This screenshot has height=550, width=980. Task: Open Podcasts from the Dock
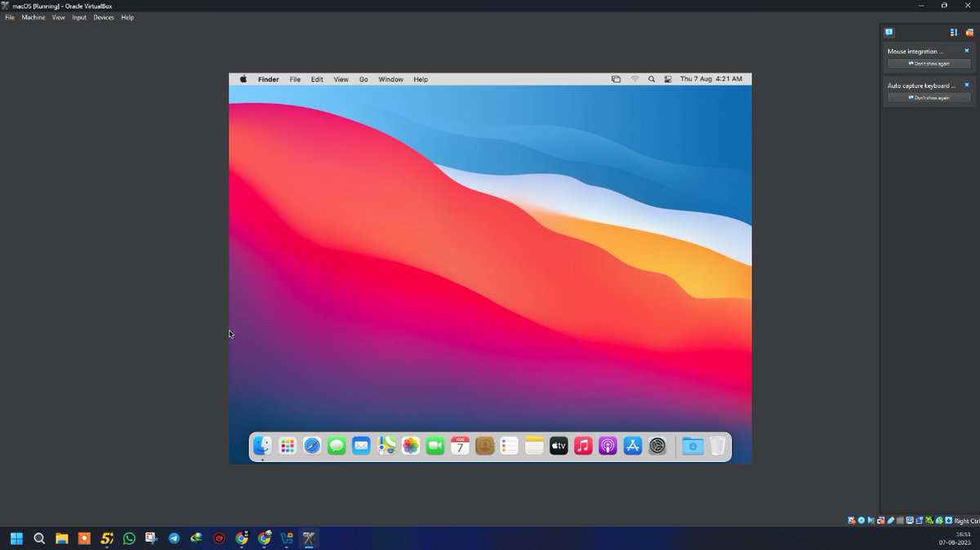(608, 446)
